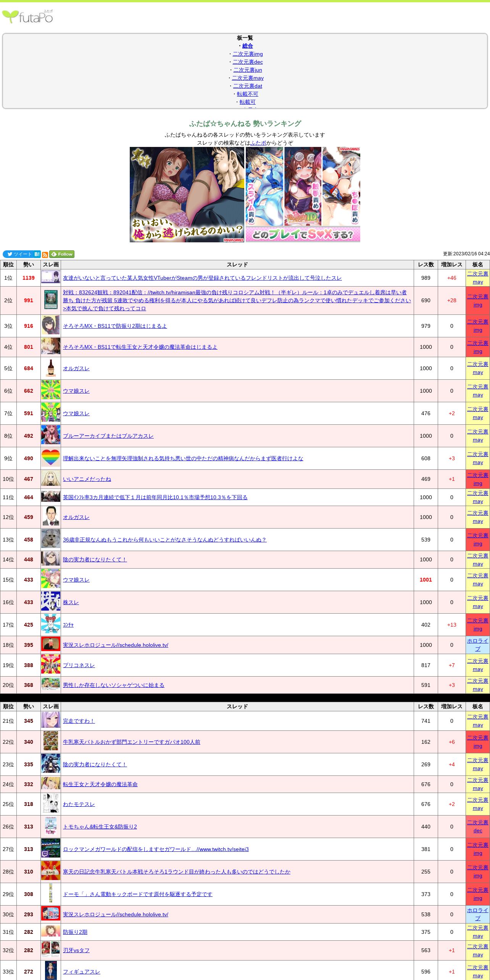Click the red レス数 value 1001
This screenshot has height=980, width=490.
point(426,580)
